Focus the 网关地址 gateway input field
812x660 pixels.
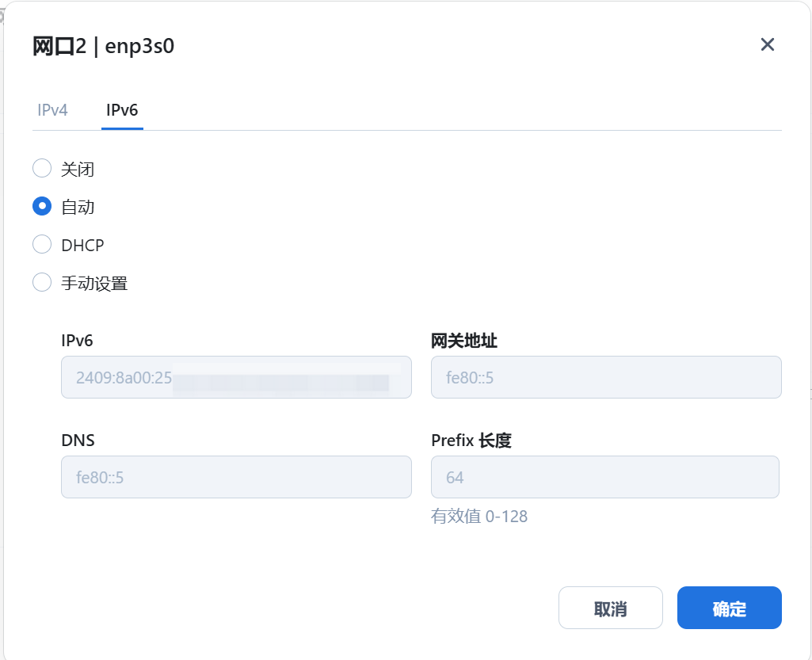[x=606, y=377]
